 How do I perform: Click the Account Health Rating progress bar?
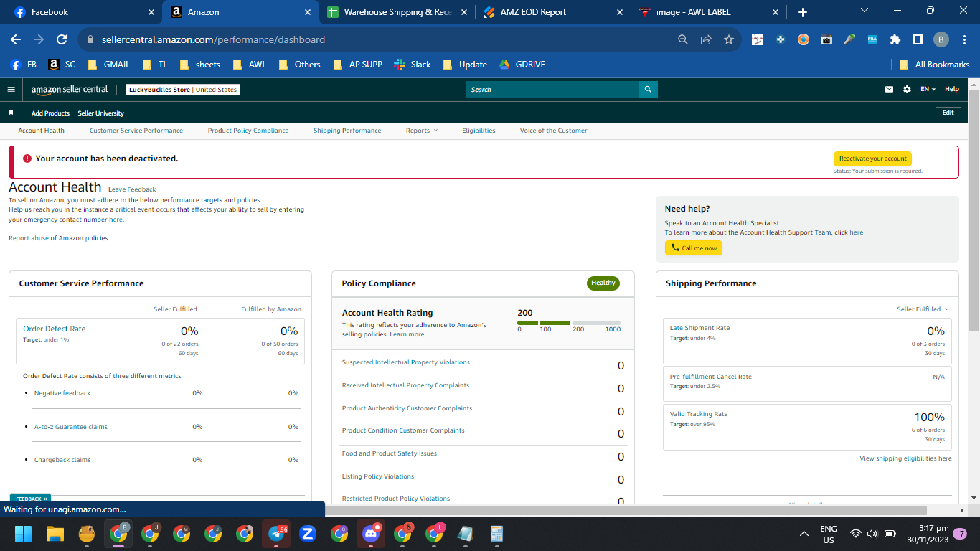[569, 323]
